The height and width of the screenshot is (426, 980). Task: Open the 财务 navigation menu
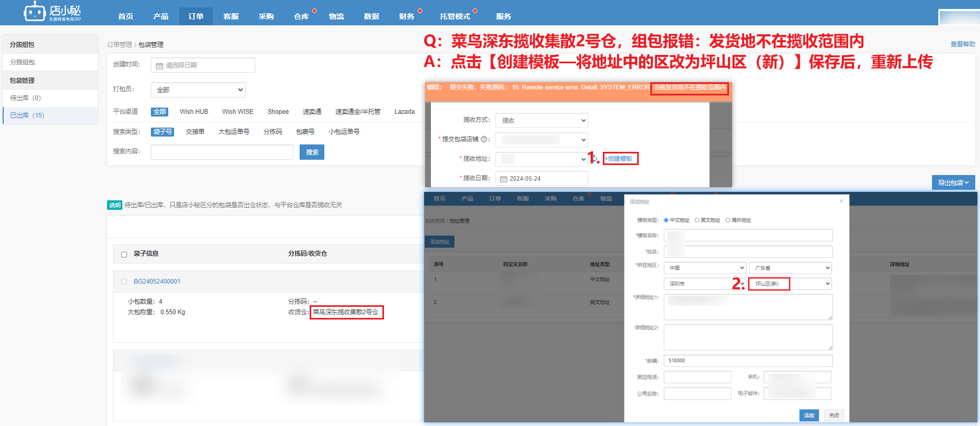click(407, 16)
